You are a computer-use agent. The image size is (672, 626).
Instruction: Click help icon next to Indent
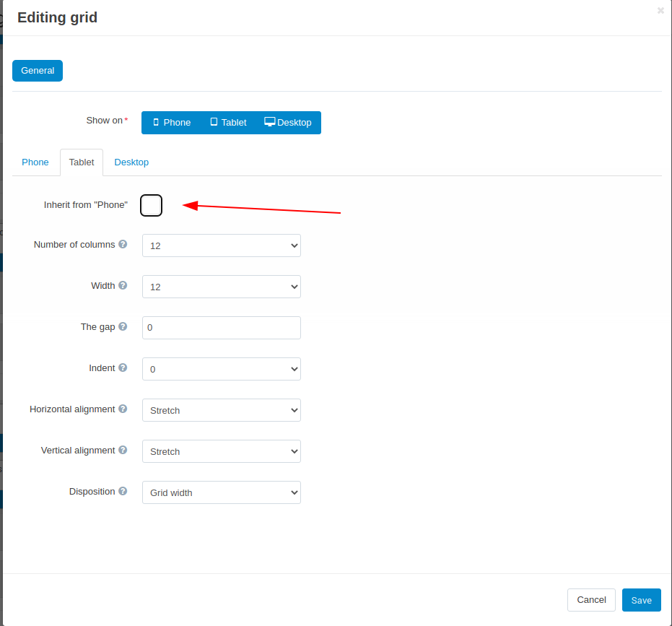coord(123,368)
